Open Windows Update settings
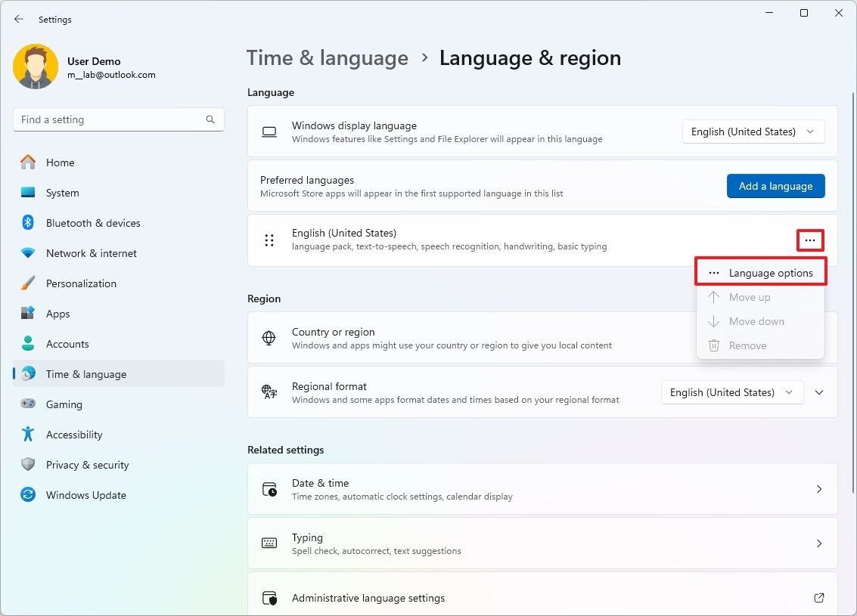Viewport: 857px width, 616px height. [x=85, y=495]
